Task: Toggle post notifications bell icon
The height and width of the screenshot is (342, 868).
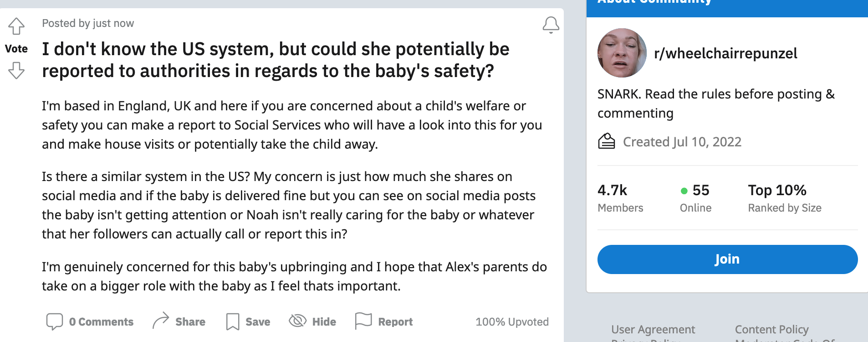Action: [x=551, y=25]
